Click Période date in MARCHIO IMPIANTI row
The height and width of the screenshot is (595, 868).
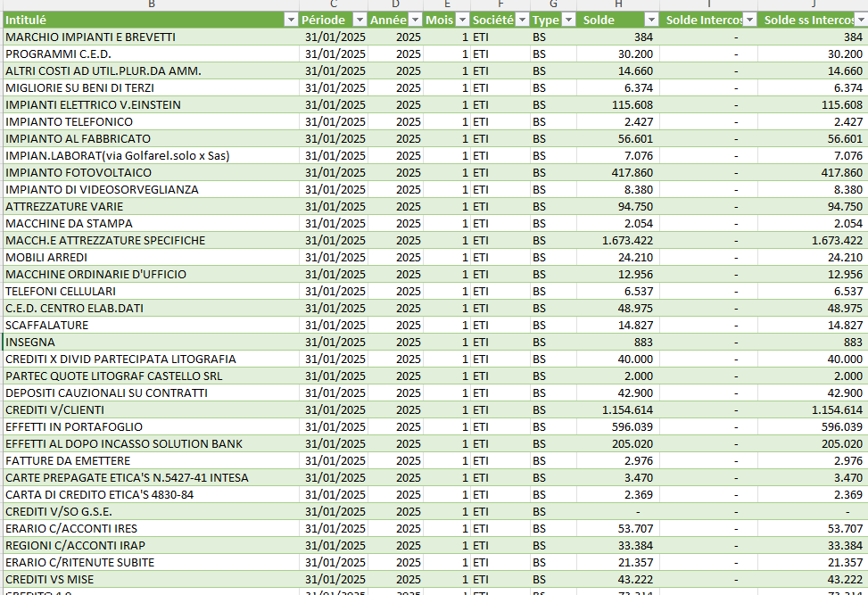click(x=335, y=37)
